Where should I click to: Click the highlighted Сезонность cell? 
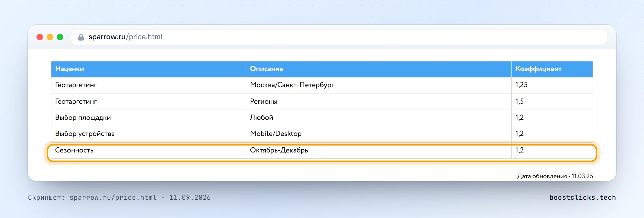[x=148, y=150]
